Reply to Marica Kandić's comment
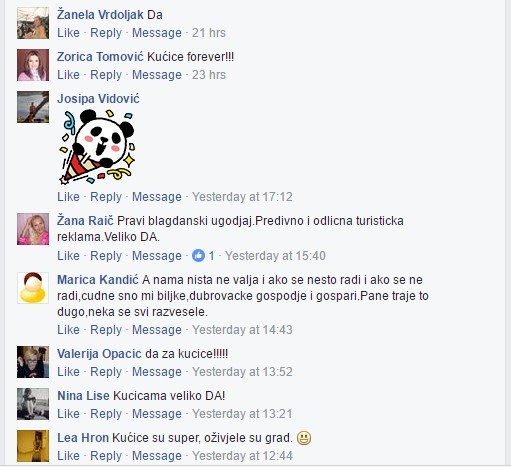Image resolution: width=511 pixels, height=467 pixels. click(106, 330)
